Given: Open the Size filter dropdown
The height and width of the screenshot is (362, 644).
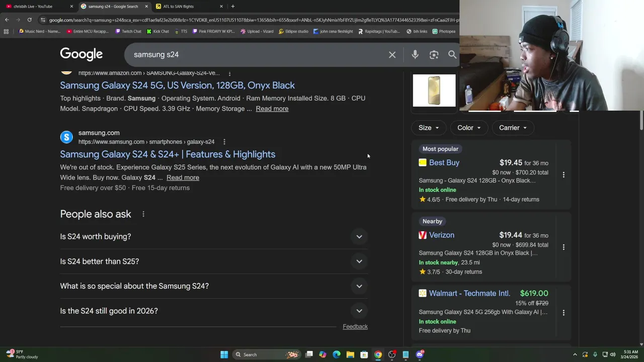Looking at the screenshot, I should (429, 128).
